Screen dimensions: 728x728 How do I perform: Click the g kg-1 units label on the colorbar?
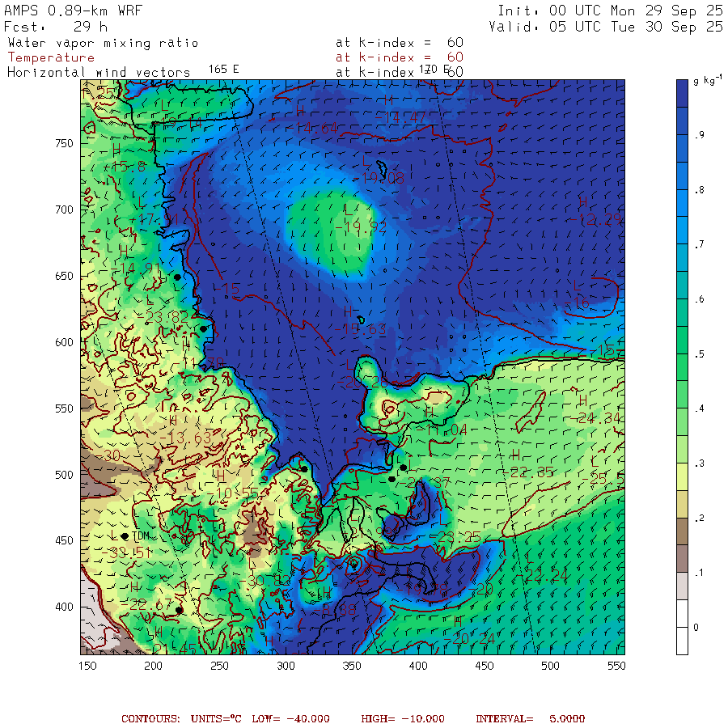pos(709,80)
